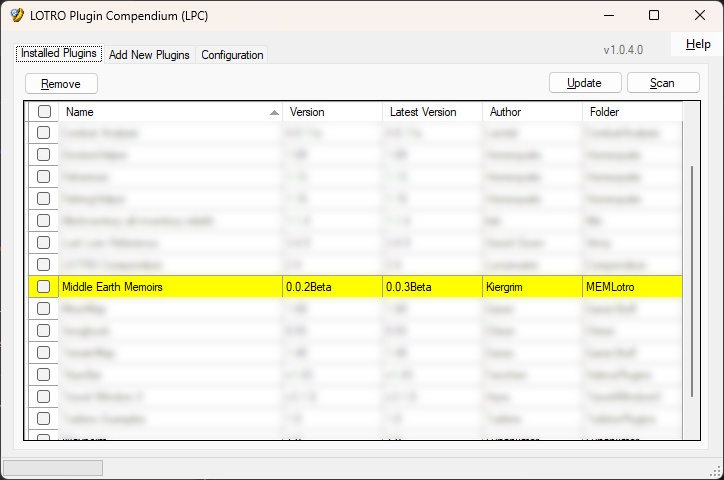This screenshot has width=724, height=480.
Task: Open the Configuration tab
Action: pyautogui.click(x=232, y=55)
